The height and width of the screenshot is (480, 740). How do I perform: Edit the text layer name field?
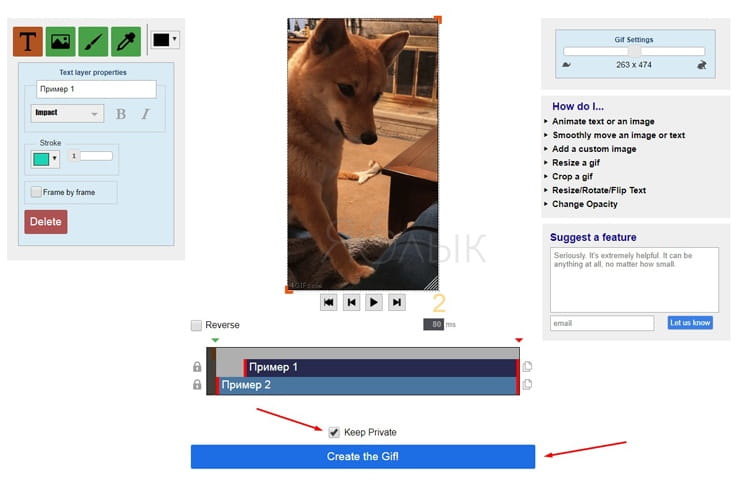96,89
